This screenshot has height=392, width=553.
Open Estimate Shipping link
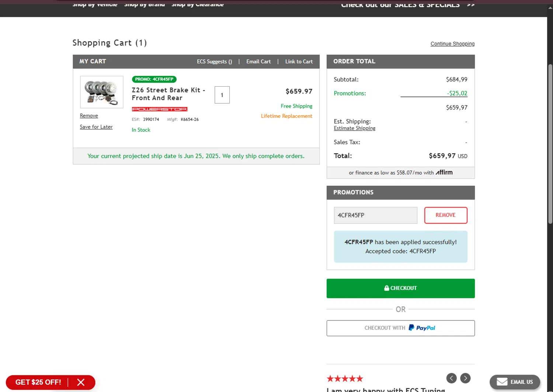point(354,128)
